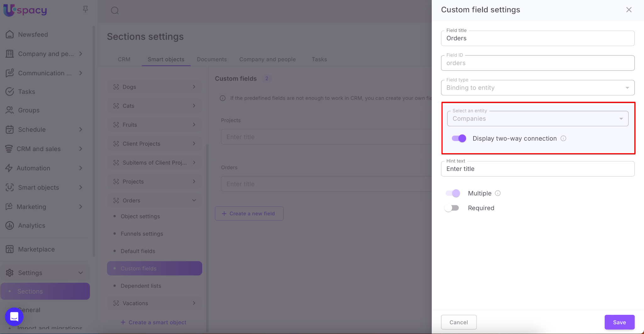The image size is (644, 334).
Task: Click the Analytics chart icon
Action: point(10,225)
